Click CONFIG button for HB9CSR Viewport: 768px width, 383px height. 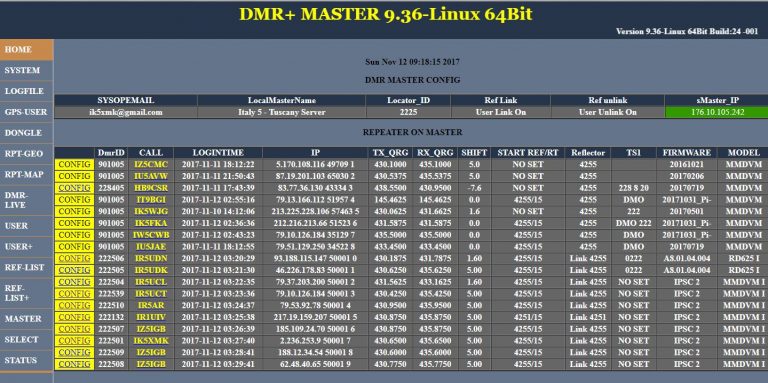(x=74, y=188)
